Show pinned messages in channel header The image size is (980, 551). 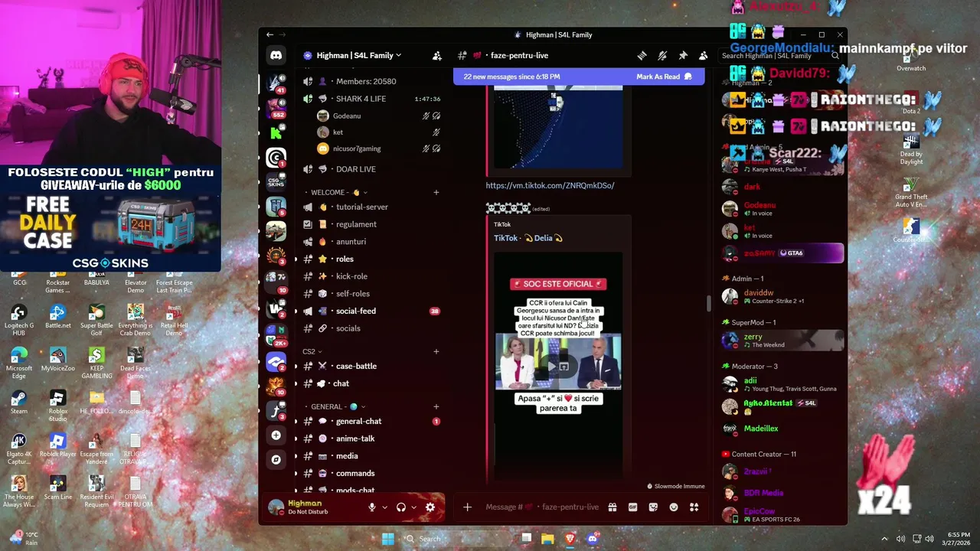tap(683, 55)
